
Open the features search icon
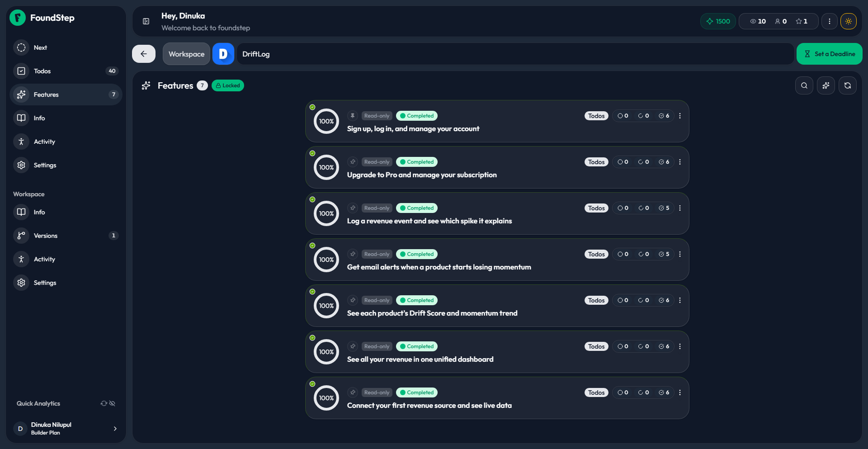(804, 85)
